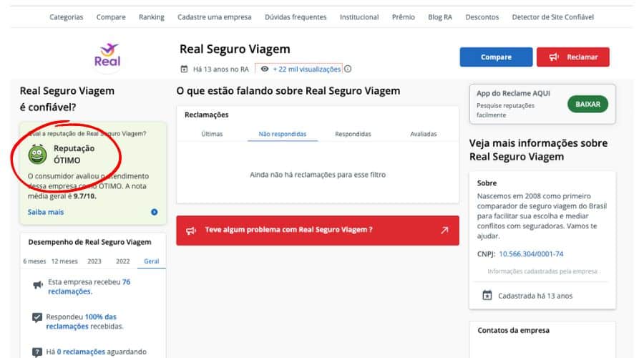Click megaphone icon in red problem banner
The width and height of the screenshot is (644, 358).
point(191,231)
